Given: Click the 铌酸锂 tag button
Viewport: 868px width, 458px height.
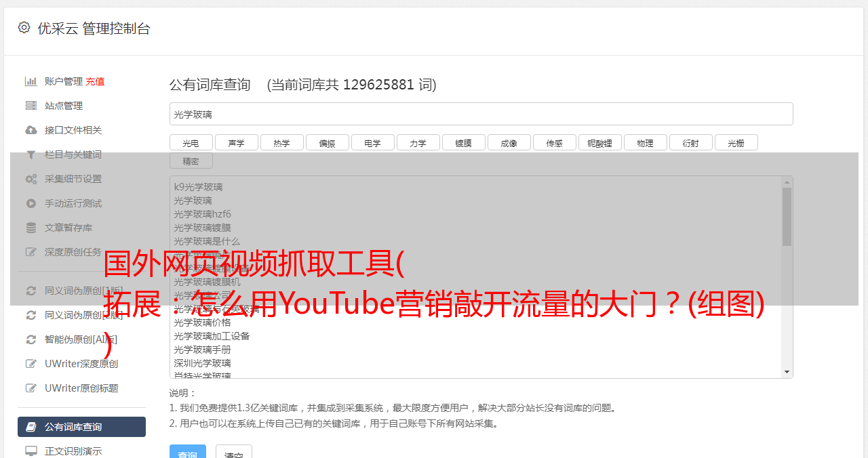Looking at the screenshot, I should click(599, 143).
